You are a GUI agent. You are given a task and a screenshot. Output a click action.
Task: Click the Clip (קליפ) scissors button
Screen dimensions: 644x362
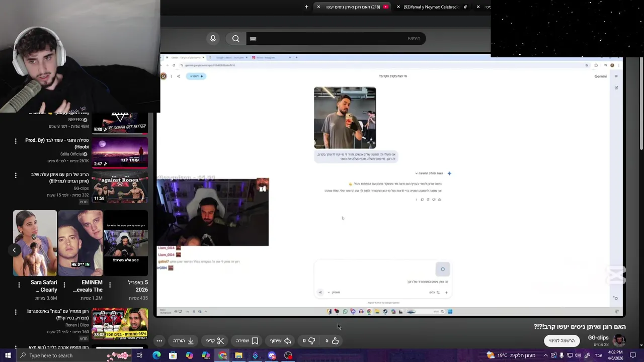tap(215, 340)
